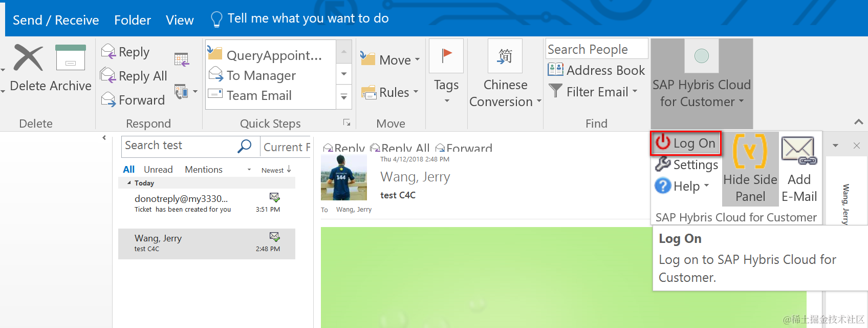Click Reply All in the reading pane
Image resolution: width=868 pixels, height=328 pixels.
point(399,148)
